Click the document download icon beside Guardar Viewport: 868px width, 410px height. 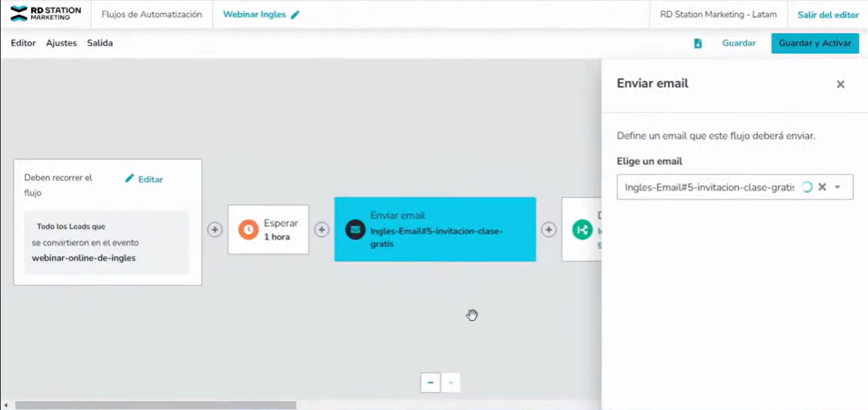coord(698,43)
